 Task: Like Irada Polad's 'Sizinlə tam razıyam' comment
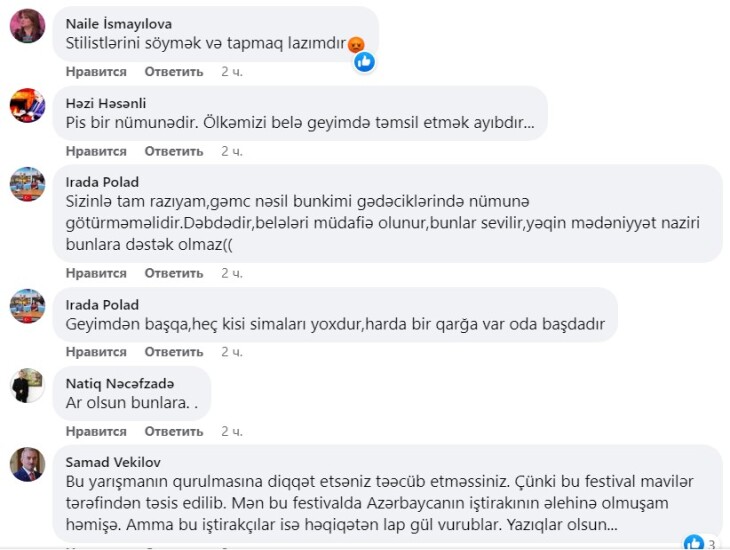[96, 273]
